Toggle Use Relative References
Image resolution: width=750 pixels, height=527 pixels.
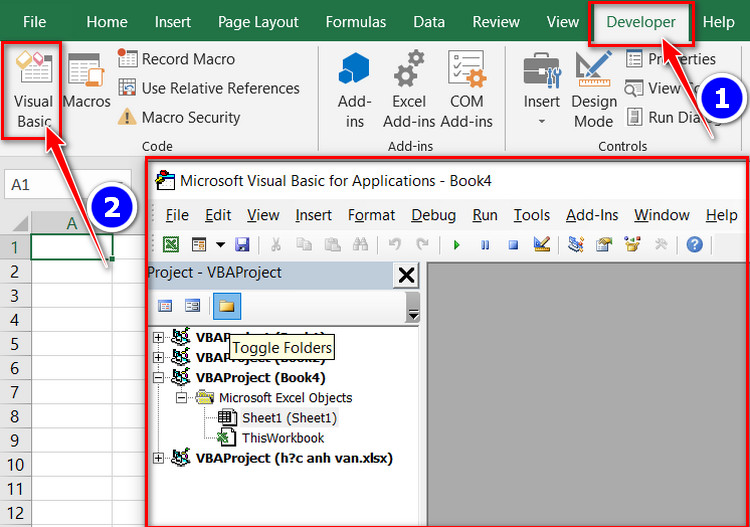pos(209,88)
